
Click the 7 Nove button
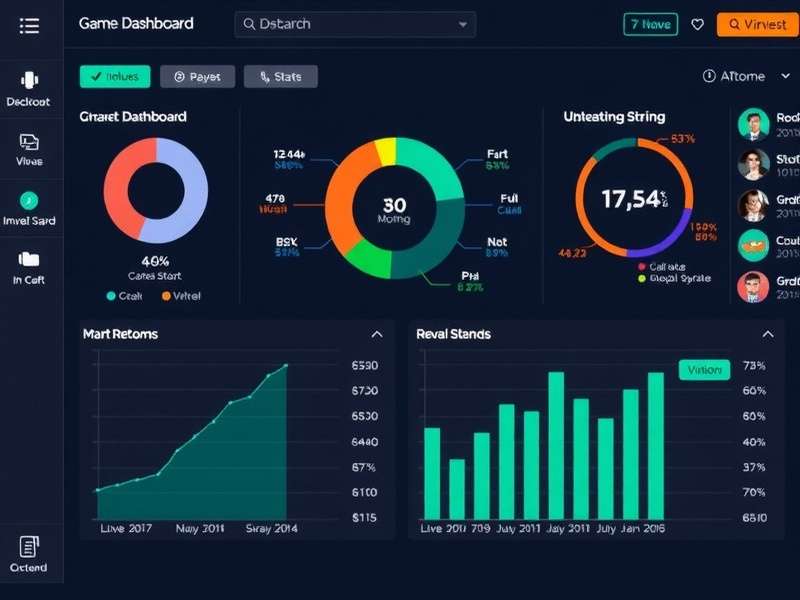(649, 23)
